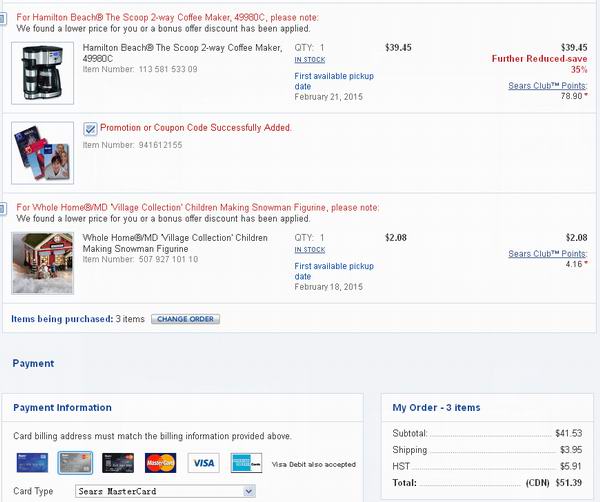
Task: Click the Hamilton Beach coffee maker thumbnail
Action: [42, 72]
